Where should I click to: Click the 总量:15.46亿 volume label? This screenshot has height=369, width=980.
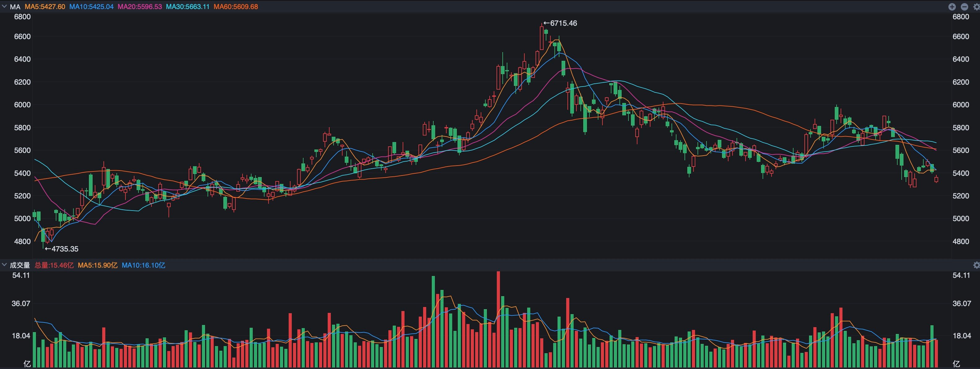pos(54,265)
